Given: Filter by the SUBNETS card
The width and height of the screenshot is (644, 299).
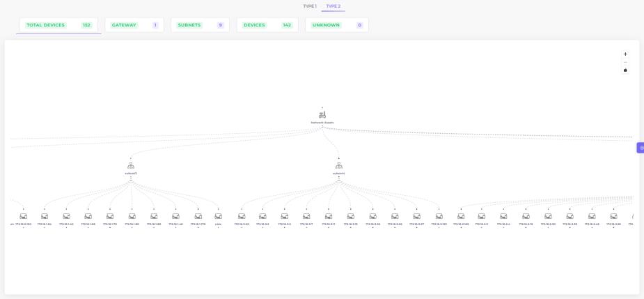Looking at the screenshot, I should [200, 25].
